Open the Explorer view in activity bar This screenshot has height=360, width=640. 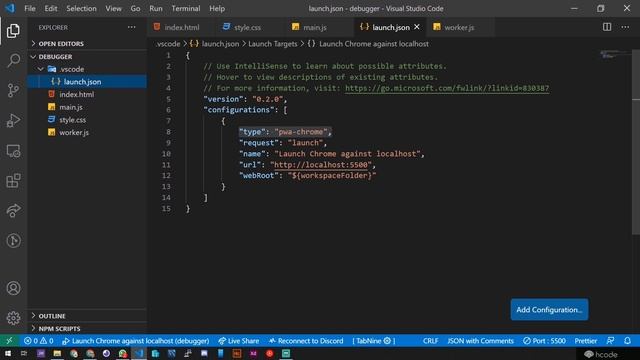[x=13, y=31]
